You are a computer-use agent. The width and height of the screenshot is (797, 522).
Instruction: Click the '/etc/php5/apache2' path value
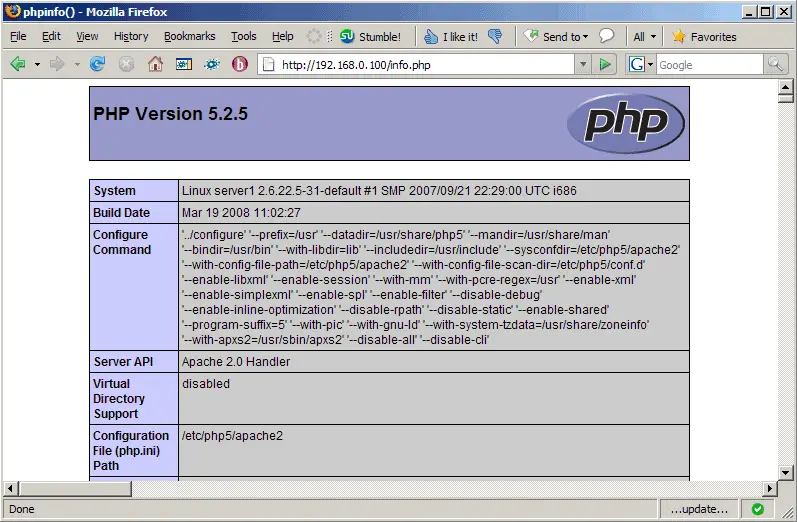(232, 436)
